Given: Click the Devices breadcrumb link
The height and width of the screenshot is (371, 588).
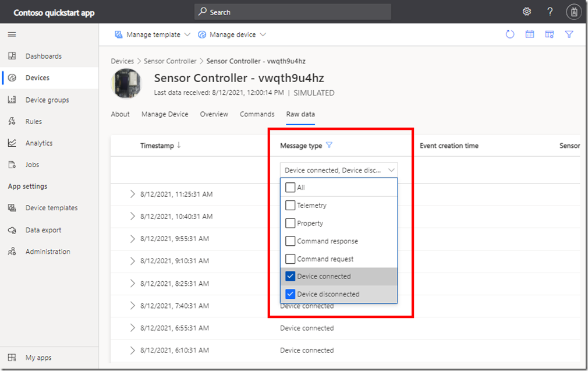Looking at the screenshot, I should coord(122,61).
